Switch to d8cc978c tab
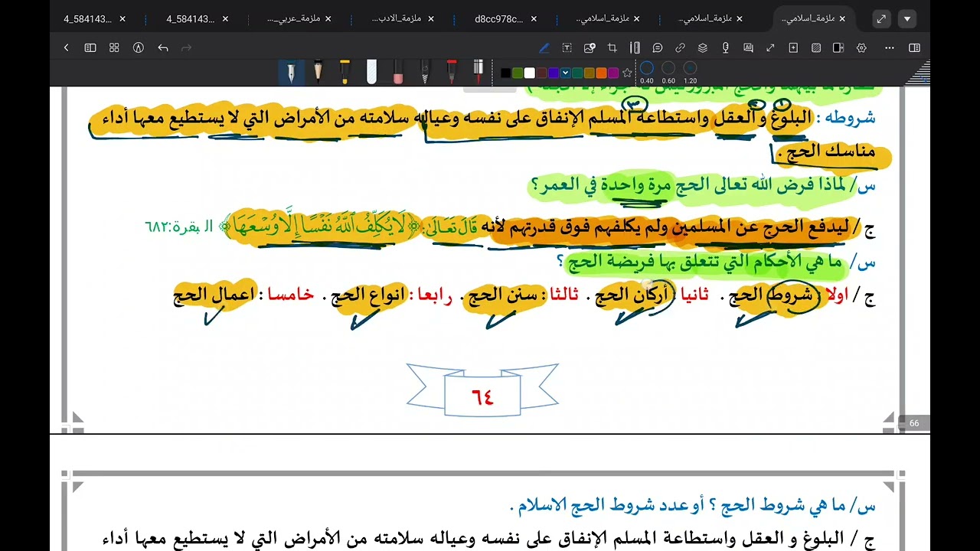Image resolution: width=980 pixels, height=551 pixels. [499, 18]
